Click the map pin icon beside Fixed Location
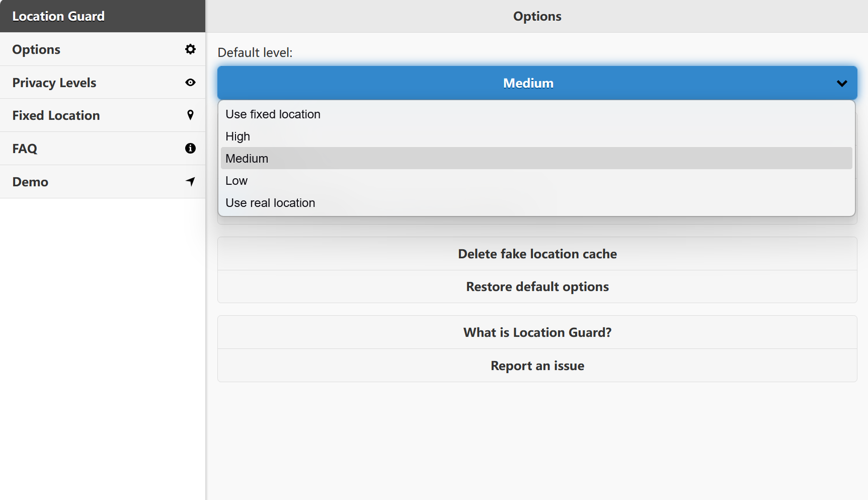The width and height of the screenshot is (868, 500). tap(190, 115)
